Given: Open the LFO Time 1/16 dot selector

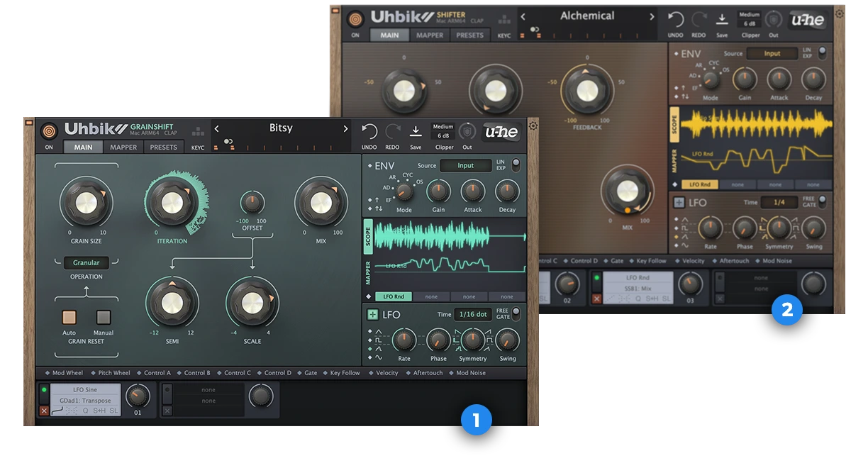Looking at the screenshot, I should (472, 314).
